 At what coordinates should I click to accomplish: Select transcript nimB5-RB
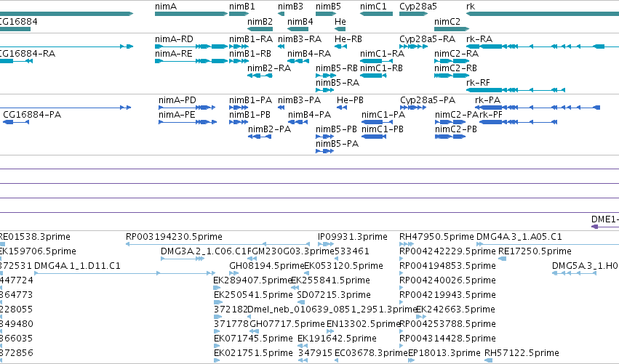point(326,76)
